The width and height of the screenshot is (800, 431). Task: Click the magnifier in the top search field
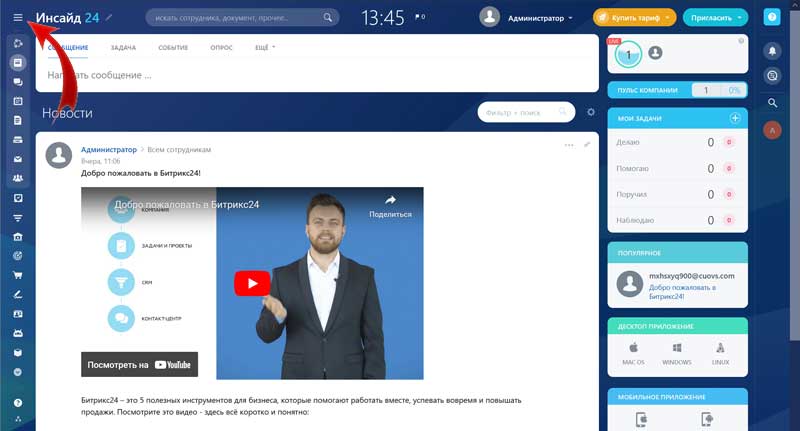coord(328,18)
